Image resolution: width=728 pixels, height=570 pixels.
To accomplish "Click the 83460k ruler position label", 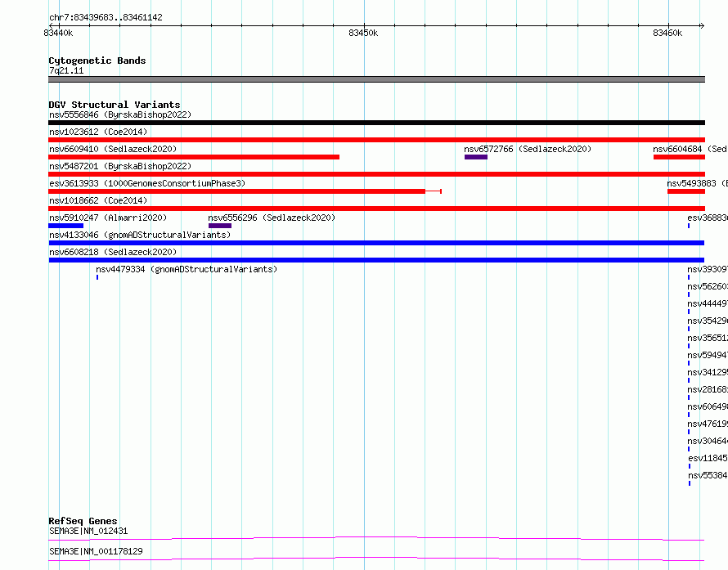I will [667, 33].
